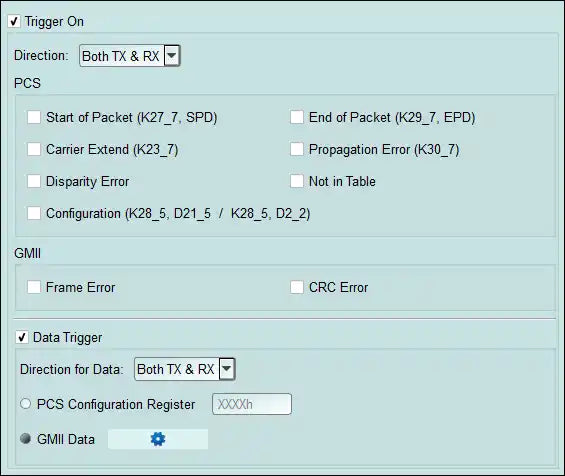Click Direction for Data combo box text
This screenshot has height=476, width=565.
tap(176, 369)
